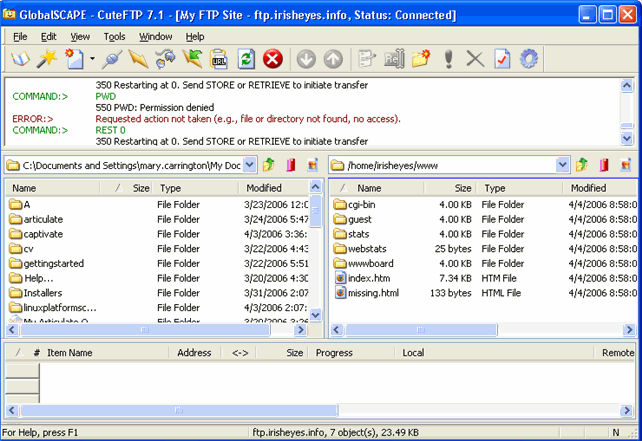Click the Address queue column header

point(194,353)
